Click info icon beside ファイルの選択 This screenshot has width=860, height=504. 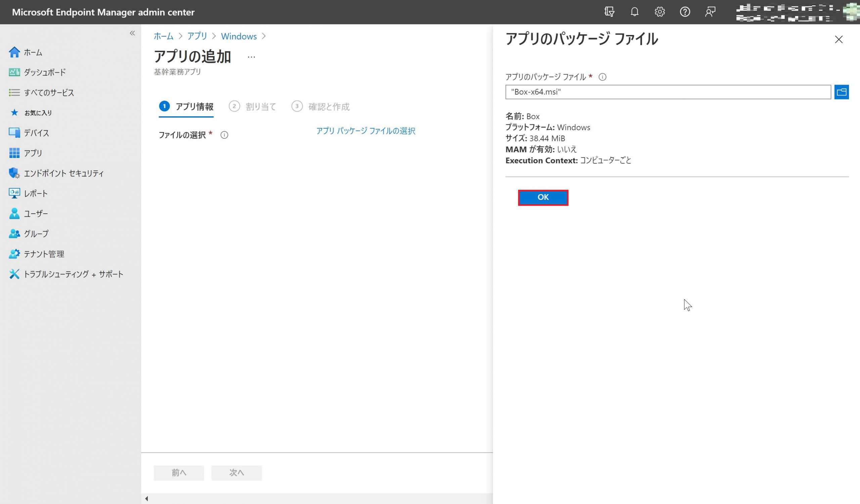pos(224,135)
